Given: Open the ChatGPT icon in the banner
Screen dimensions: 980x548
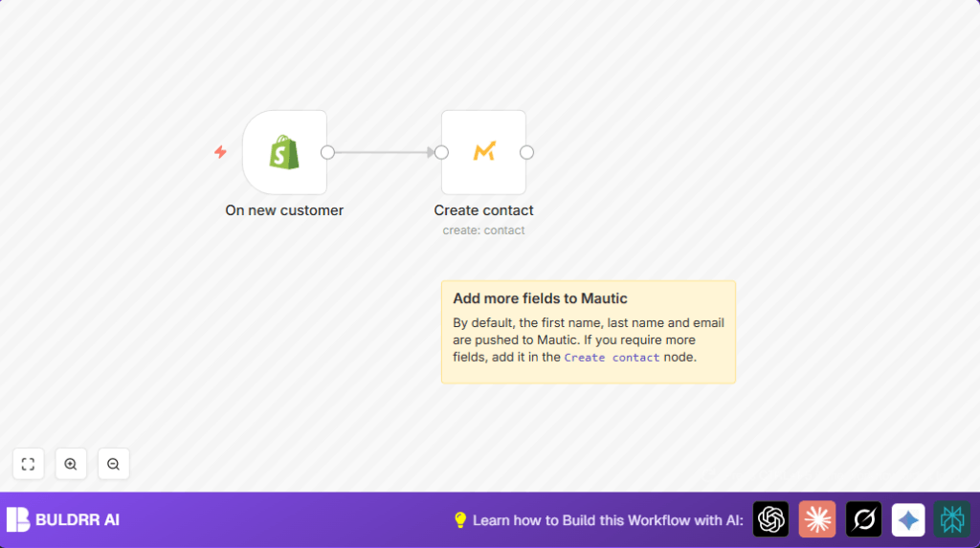Looking at the screenshot, I should [770, 519].
